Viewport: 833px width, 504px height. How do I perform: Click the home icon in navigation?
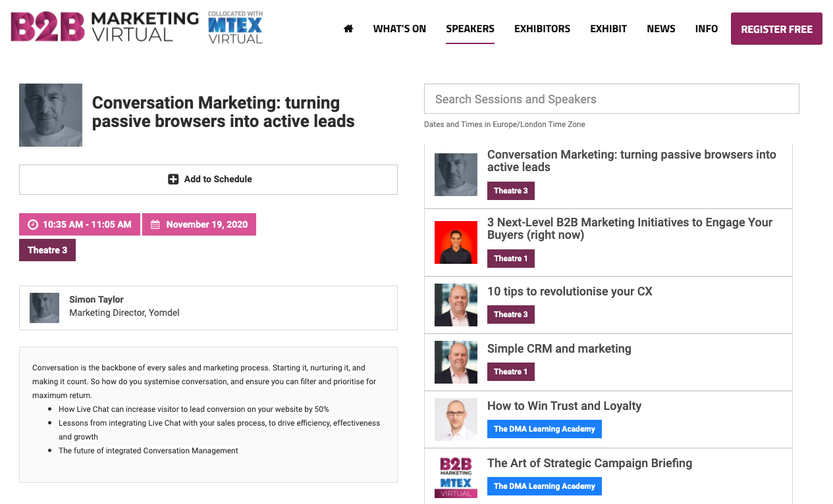coord(348,29)
